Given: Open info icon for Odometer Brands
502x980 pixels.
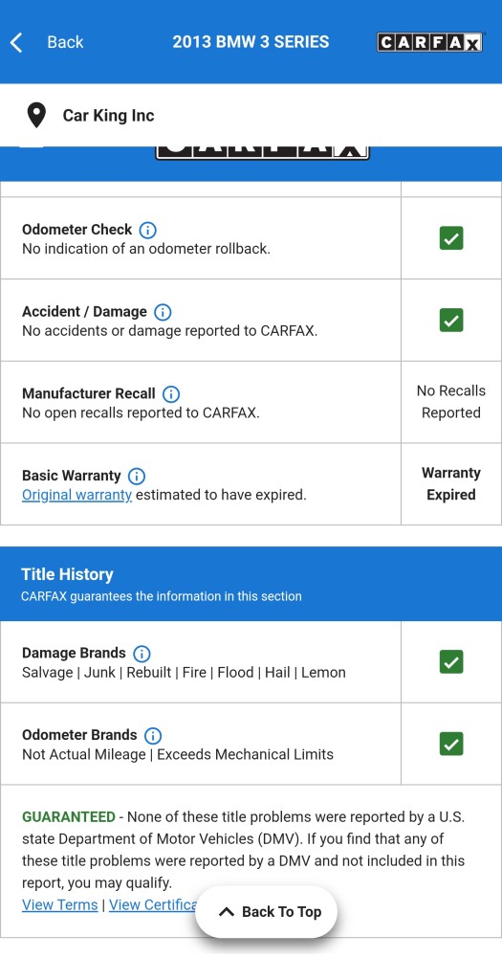Looking at the screenshot, I should (153, 736).
